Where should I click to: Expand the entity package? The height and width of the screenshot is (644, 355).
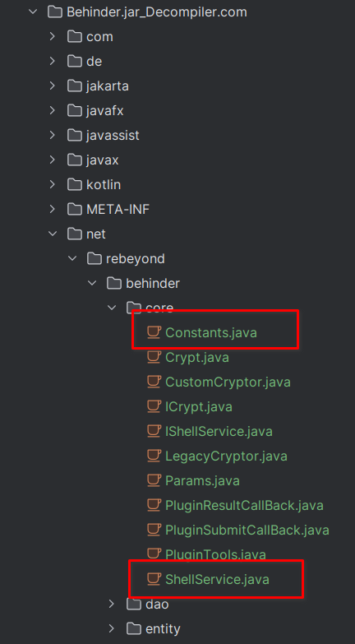tap(112, 628)
